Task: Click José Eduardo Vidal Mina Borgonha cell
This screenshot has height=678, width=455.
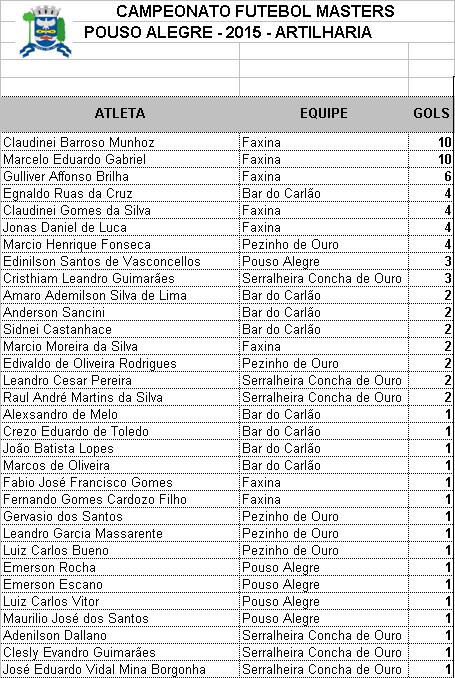Action: tap(120, 669)
